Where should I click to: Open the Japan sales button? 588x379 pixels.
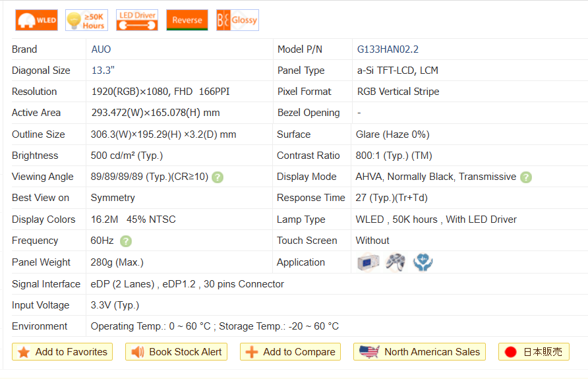coord(533,352)
